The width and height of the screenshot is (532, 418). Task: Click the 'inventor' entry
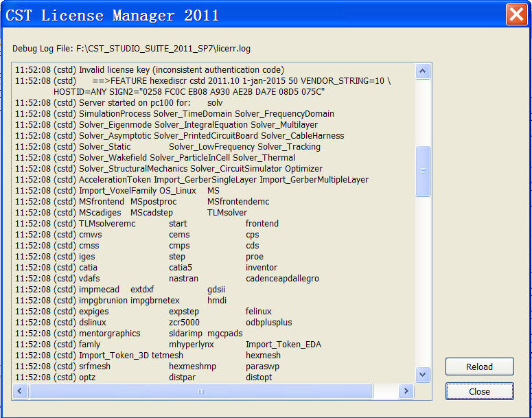(262, 268)
